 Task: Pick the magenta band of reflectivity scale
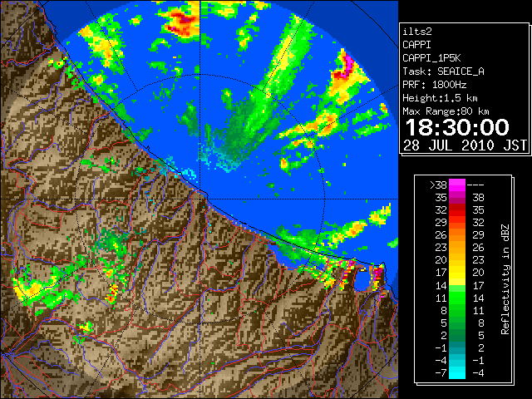(457, 185)
